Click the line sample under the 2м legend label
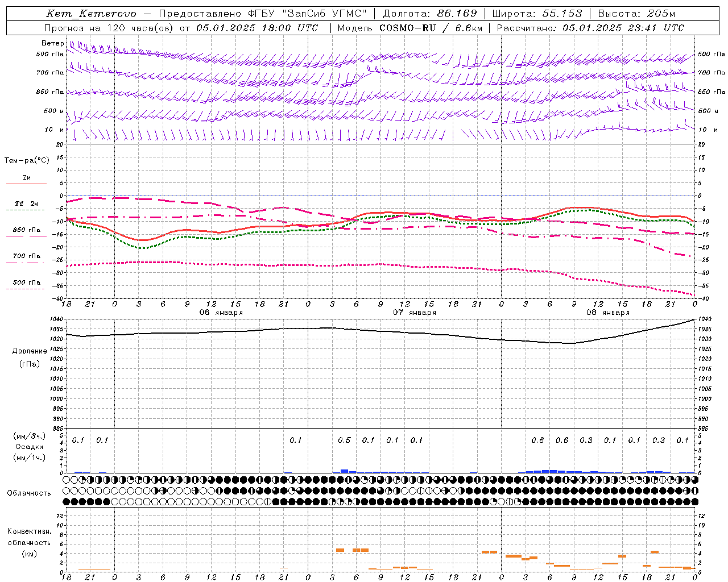 [x=26, y=184]
